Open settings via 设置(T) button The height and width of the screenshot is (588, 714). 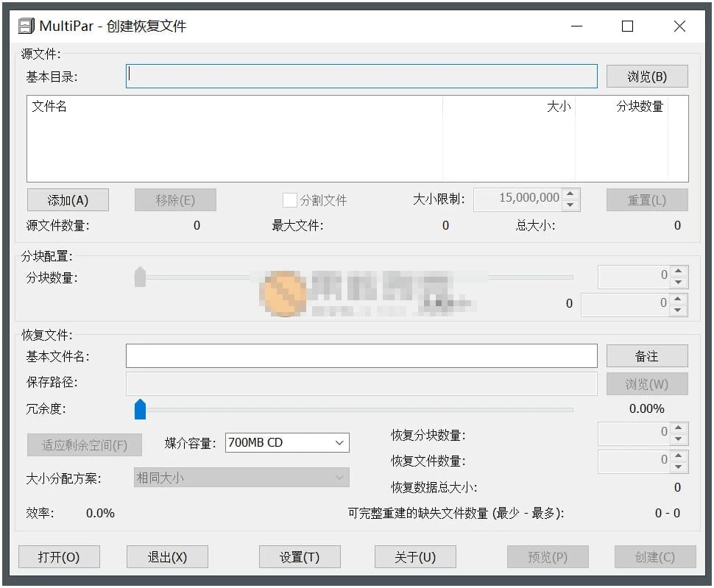pos(300,557)
